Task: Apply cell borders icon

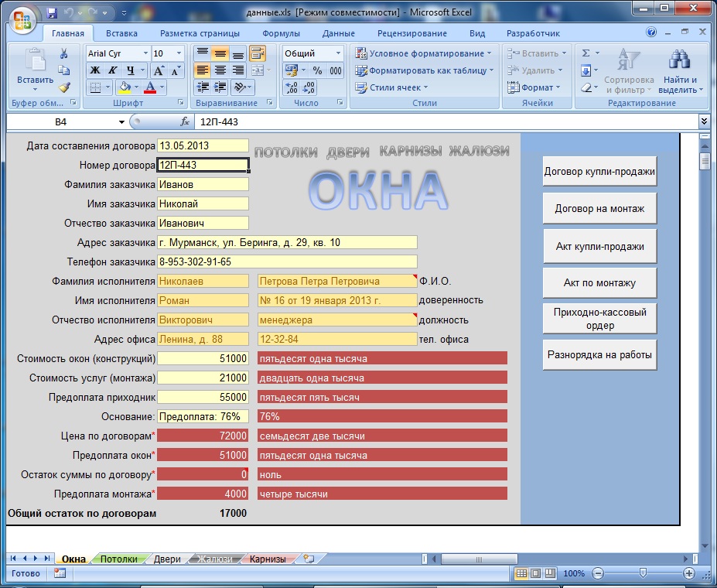Action: pos(95,87)
